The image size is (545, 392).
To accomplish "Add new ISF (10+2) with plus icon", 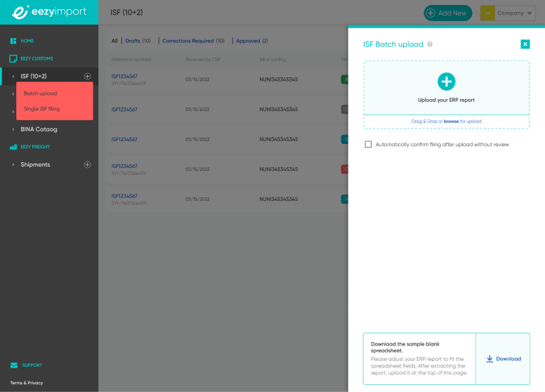I will 87,76.
